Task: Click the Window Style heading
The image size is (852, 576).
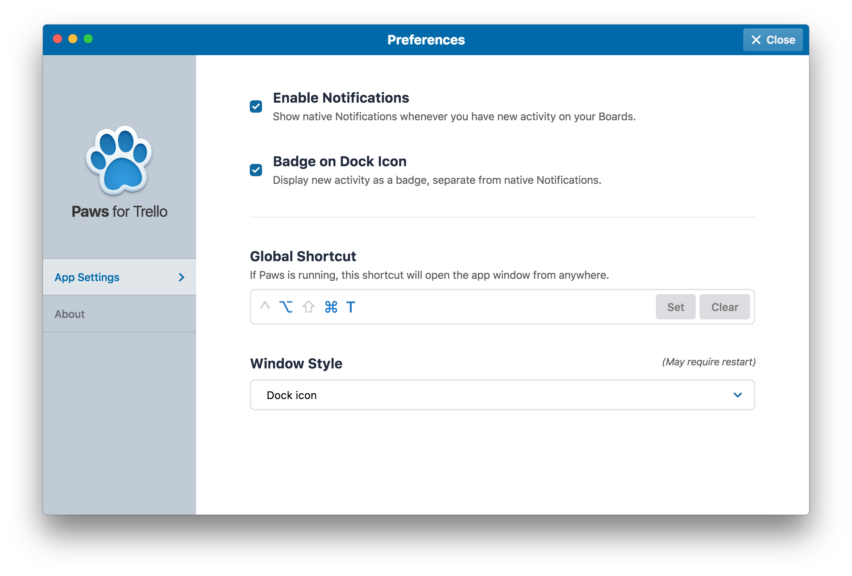Action: point(296,364)
